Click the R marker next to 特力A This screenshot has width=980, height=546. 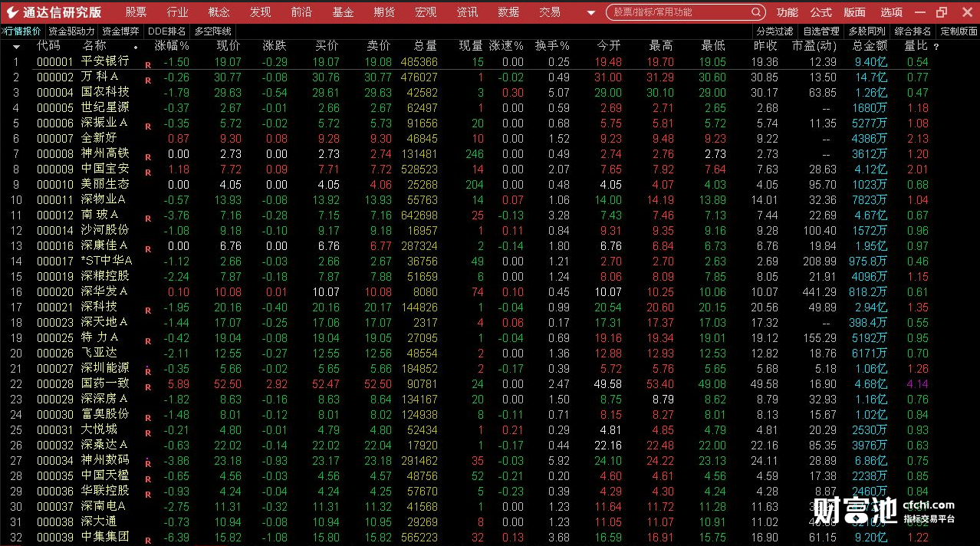(148, 341)
